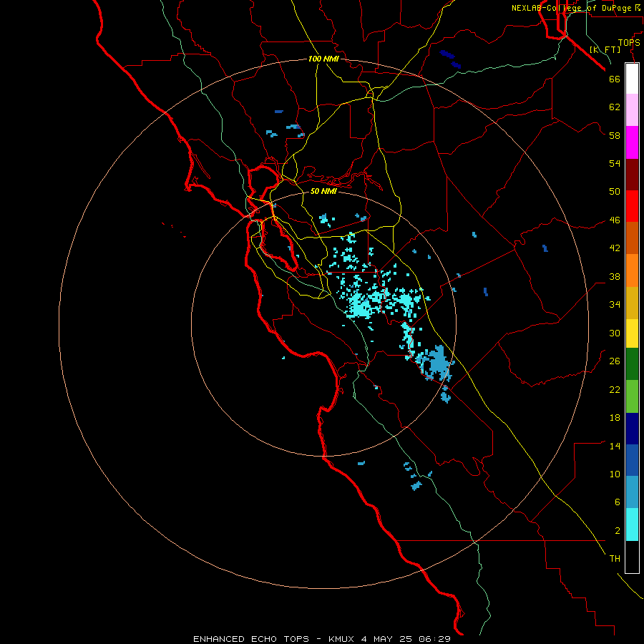Image resolution: width=644 pixels, height=644 pixels.
Task: Select the "KMUX" radar site identifier
Action: (341, 639)
